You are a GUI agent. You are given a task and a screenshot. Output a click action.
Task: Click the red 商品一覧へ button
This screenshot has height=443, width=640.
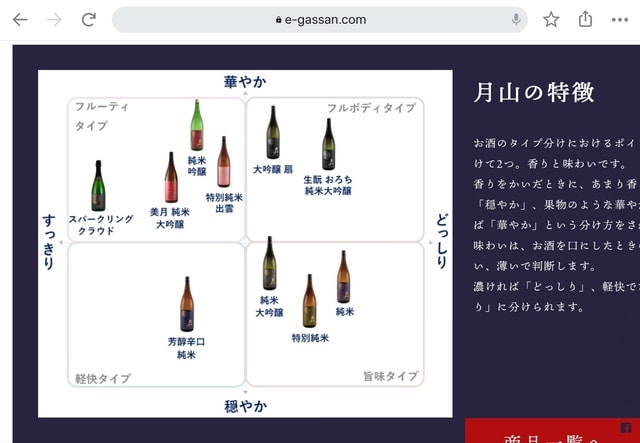(553, 431)
